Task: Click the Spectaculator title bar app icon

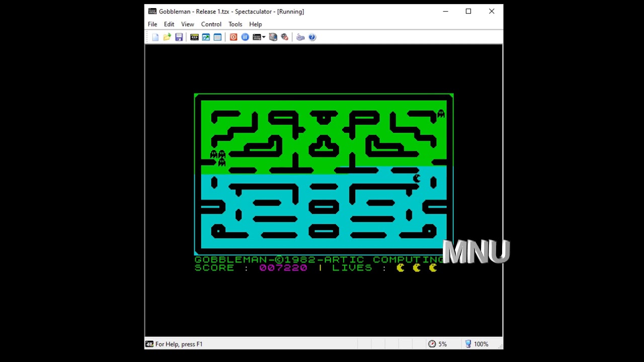Action: point(152,12)
